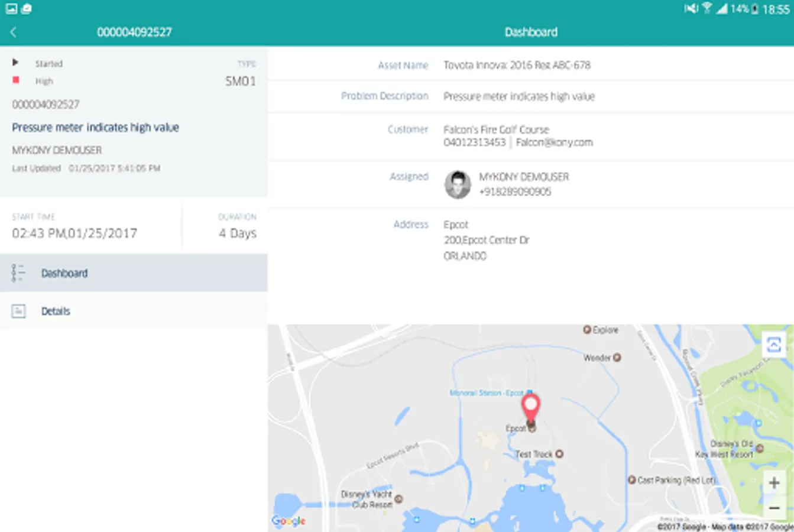Go back using the header arrow
794x532 pixels.
point(14,32)
